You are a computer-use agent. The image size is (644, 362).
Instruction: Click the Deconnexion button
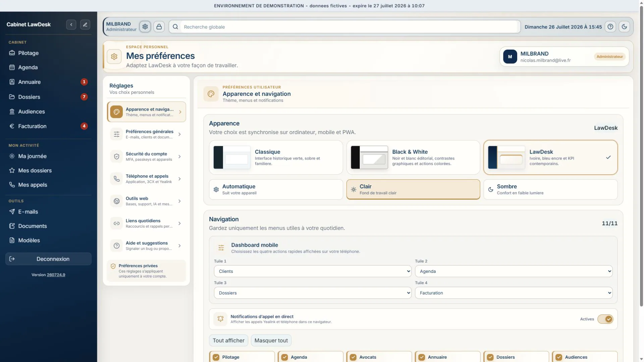pos(48,259)
